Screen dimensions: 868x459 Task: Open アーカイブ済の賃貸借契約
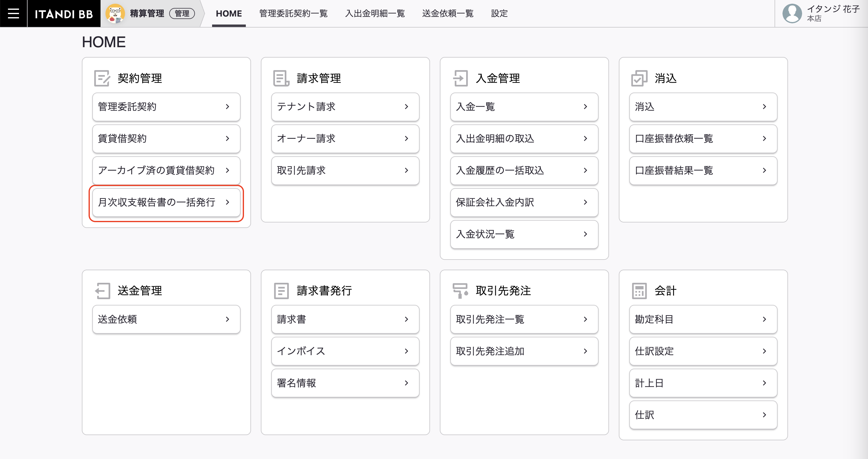click(x=166, y=170)
